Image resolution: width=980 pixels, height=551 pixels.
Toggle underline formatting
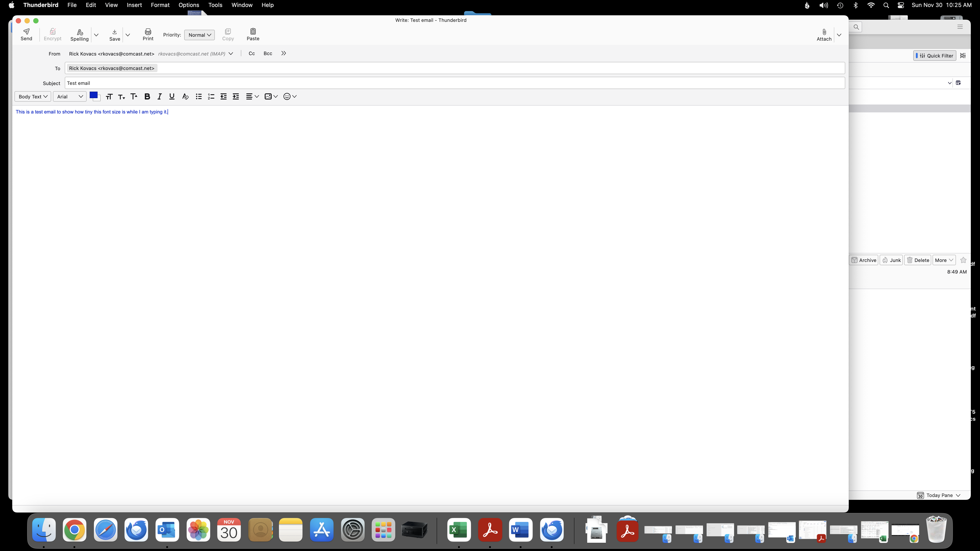point(171,97)
